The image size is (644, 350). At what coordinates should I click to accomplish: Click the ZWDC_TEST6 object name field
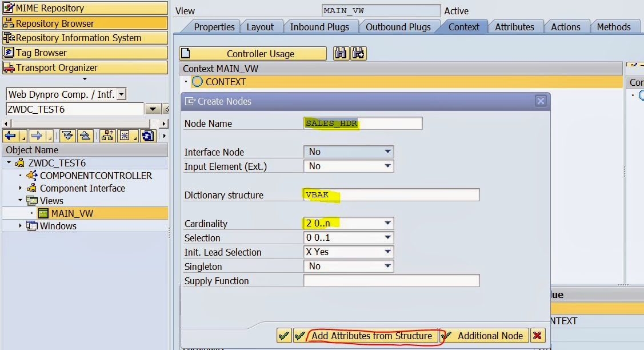pos(75,109)
